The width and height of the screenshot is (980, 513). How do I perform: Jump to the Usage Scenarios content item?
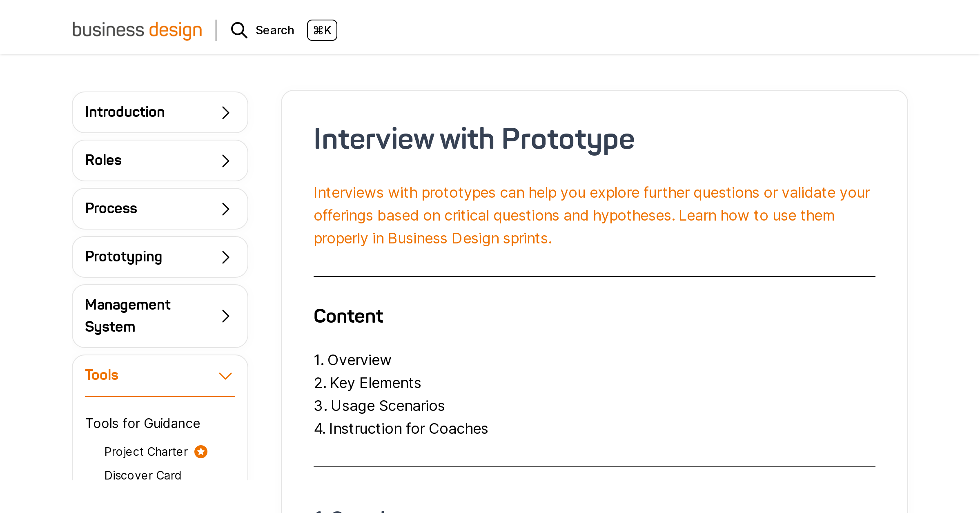[x=387, y=406]
